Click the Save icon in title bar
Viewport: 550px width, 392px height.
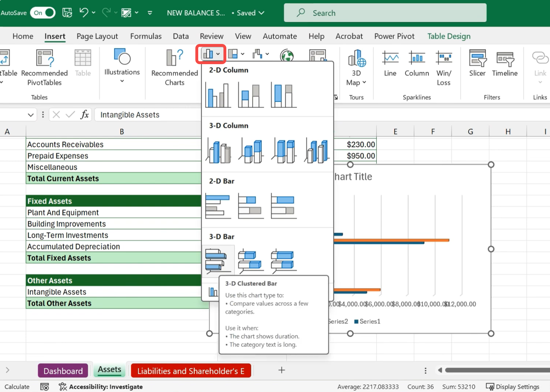point(67,13)
